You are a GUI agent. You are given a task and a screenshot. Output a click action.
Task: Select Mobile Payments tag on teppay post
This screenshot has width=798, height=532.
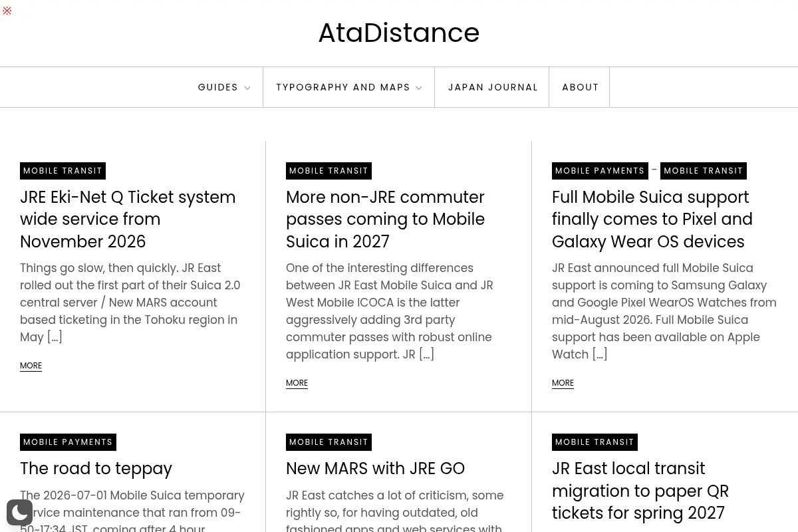pos(68,442)
